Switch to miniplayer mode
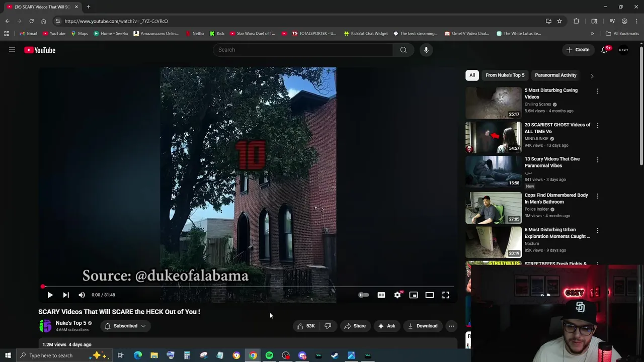The width and height of the screenshot is (644, 362). [x=414, y=295]
